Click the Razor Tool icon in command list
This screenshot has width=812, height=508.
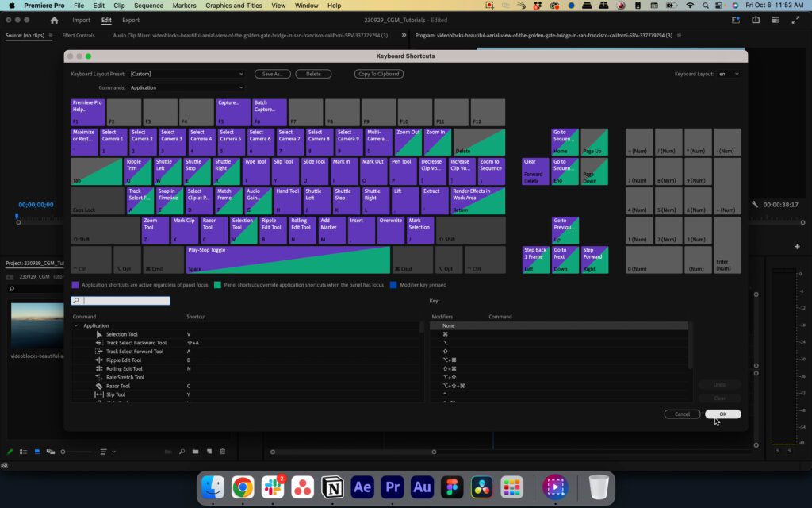pos(99,386)
